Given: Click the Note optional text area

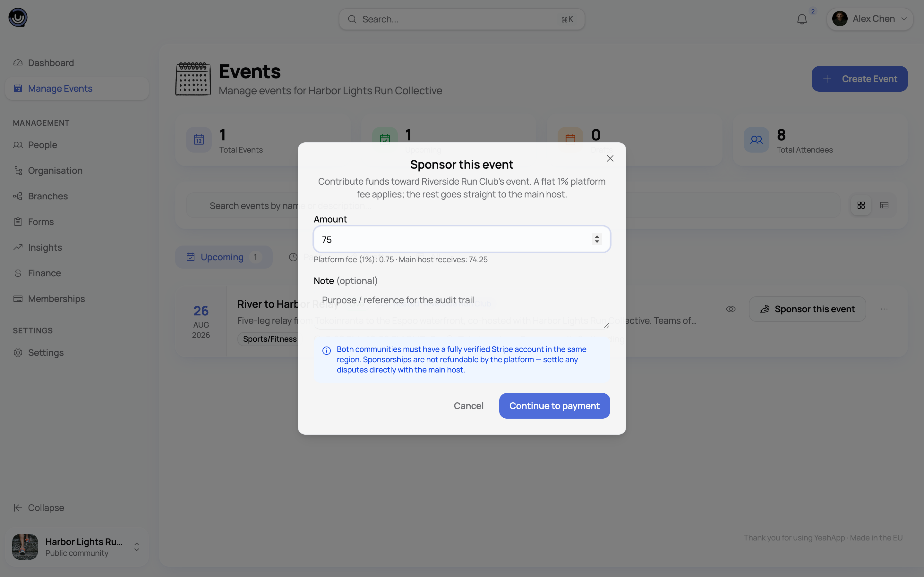Looking at the screenshot, I should tap(462, 310).
